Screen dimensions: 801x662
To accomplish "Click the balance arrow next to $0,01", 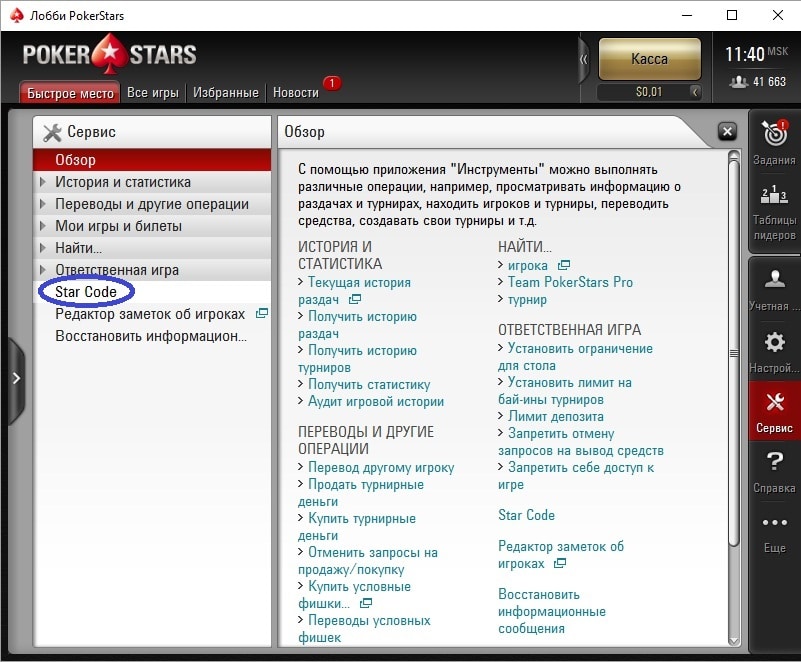I will (x=695, y=92).
